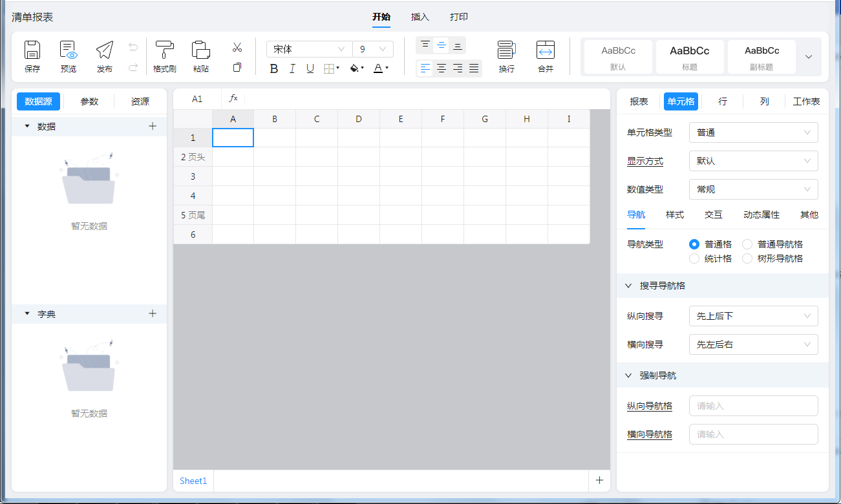Select the 普通导航格 radio option
The width and height of the screenshot is (841, 504).
(747, 244)
